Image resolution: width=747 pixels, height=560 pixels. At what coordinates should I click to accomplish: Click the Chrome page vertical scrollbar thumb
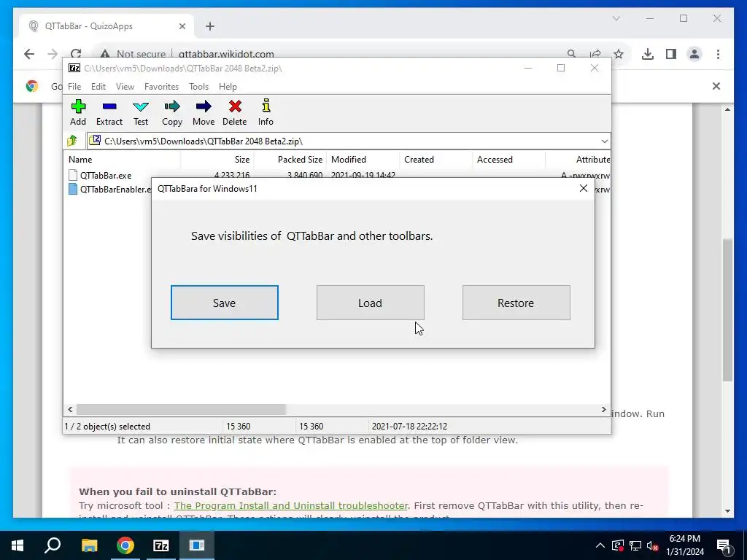727,309
